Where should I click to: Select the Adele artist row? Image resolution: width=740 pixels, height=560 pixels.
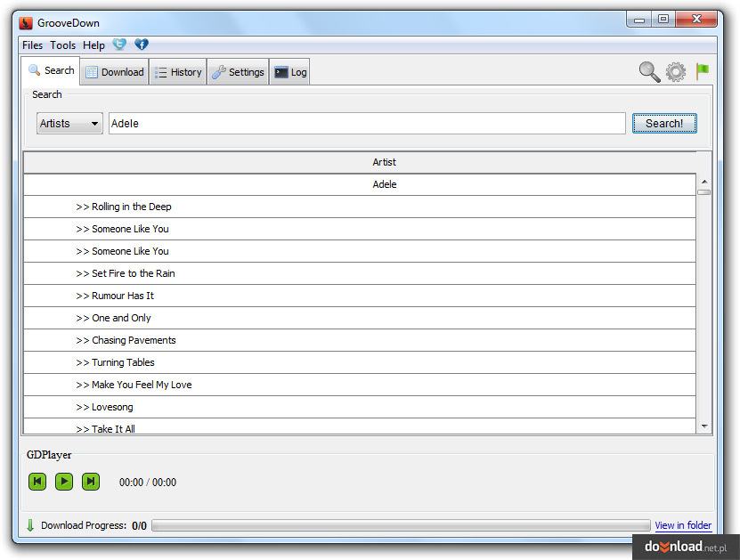[360, 184]
